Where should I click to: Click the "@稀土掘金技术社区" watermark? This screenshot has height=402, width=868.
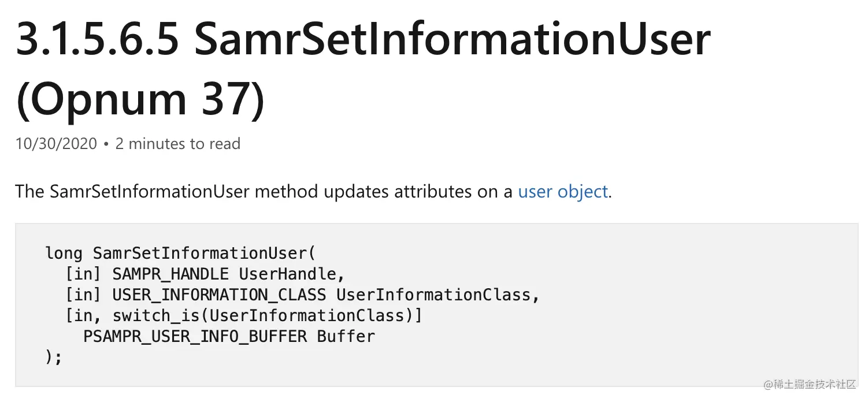point(810,384)
